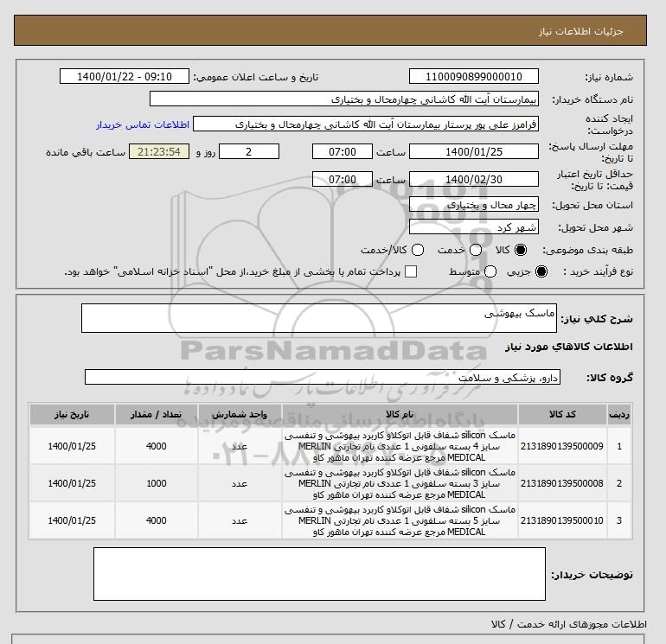The height and width of the screenshot is (644, 666).
Task: Click the price validity hour field
Action: click(343, 179)
